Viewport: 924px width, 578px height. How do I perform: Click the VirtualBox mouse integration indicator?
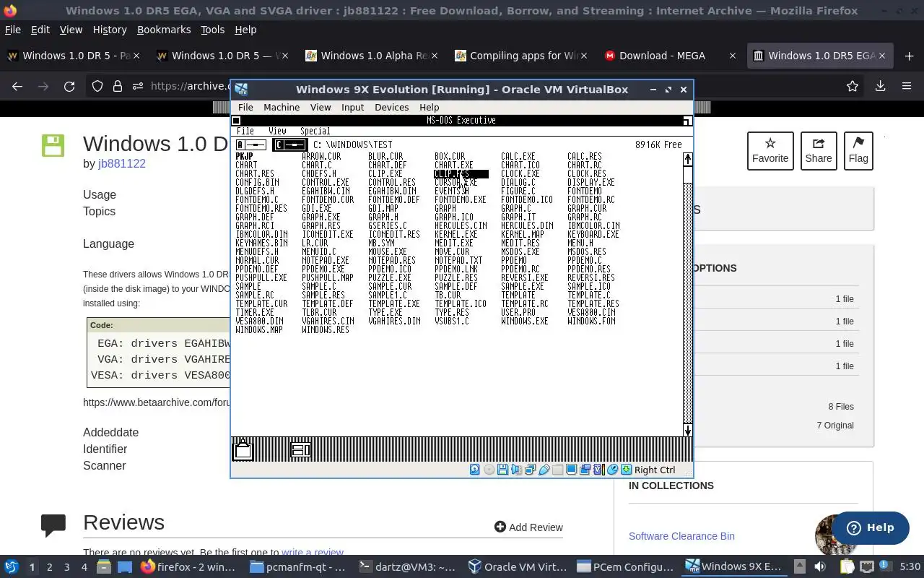pyautogui.click(x=612, y=470)
